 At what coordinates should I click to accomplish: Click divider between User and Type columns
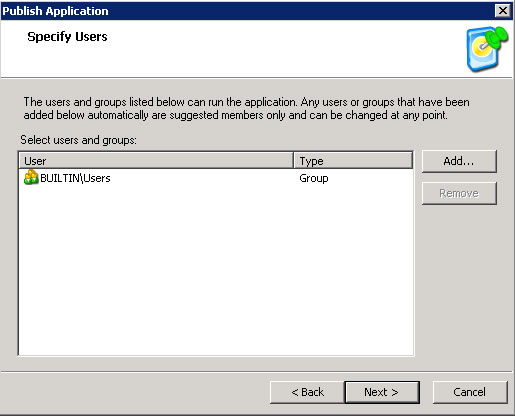coord(293,161)
